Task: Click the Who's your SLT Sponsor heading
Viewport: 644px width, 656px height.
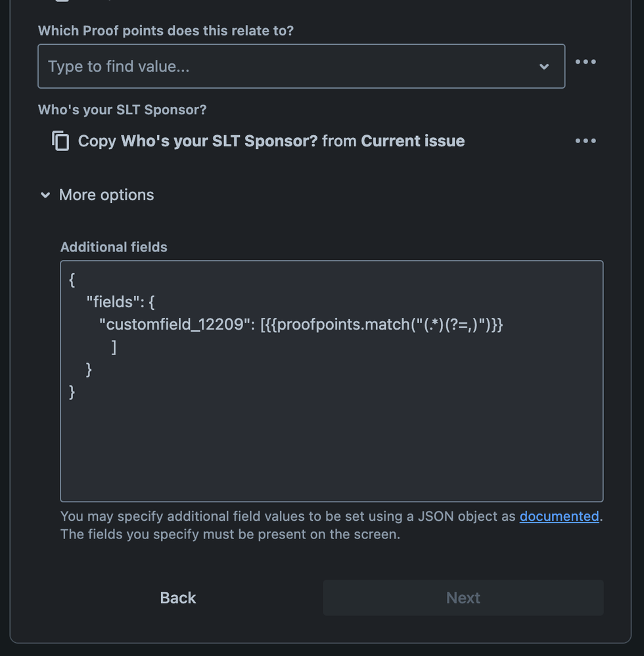Action: (x=122, y=110)
